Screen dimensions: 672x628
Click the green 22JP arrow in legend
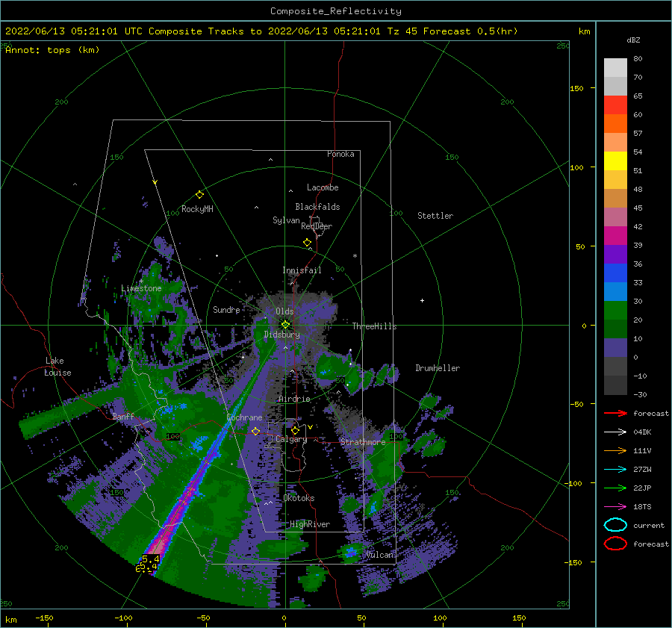[x=615, y=488]
